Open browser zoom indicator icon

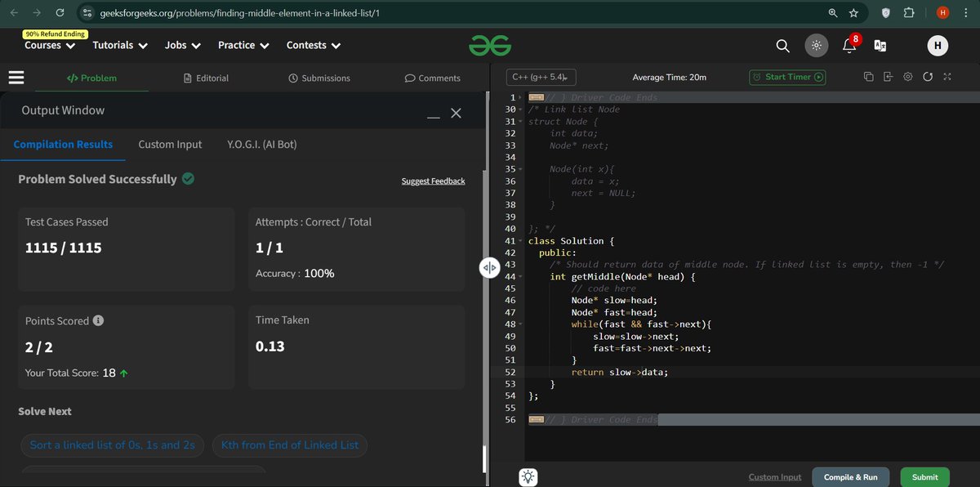832,13
